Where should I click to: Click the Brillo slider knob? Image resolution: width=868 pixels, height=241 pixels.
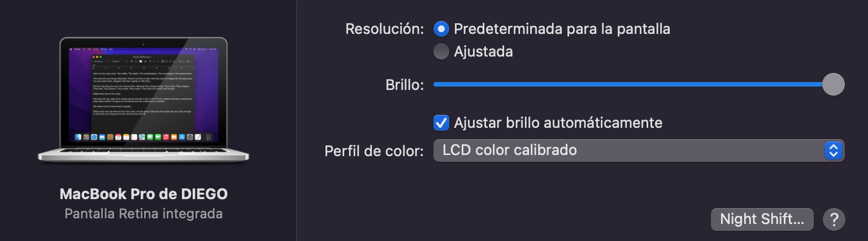point(833,84)
